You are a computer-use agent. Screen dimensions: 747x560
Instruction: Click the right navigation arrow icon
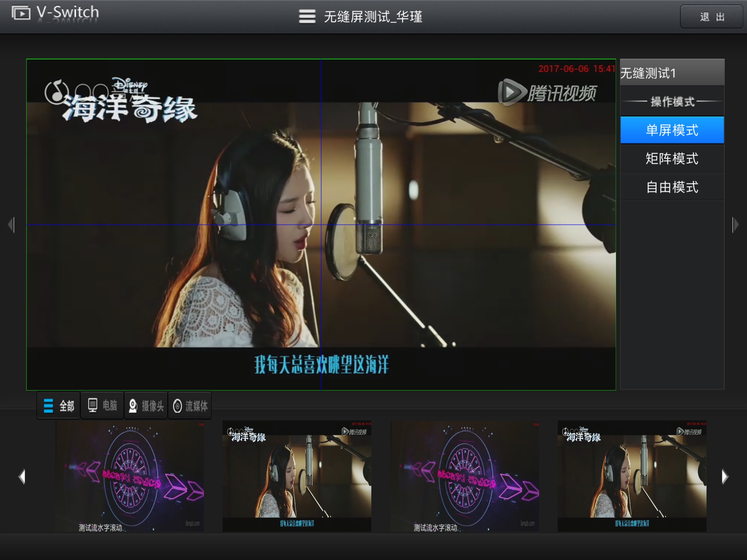pos(734,225)
